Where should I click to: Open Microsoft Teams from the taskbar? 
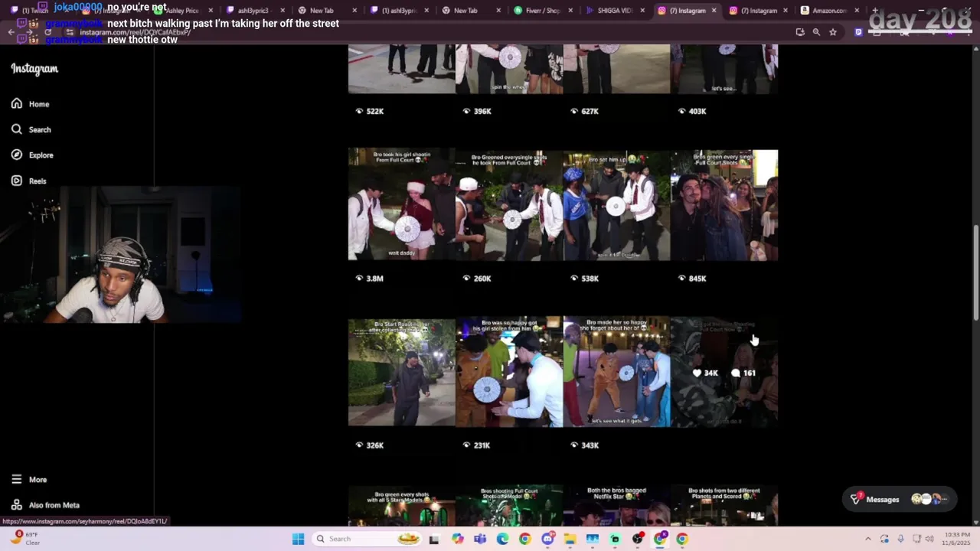(x=480, y=539)
